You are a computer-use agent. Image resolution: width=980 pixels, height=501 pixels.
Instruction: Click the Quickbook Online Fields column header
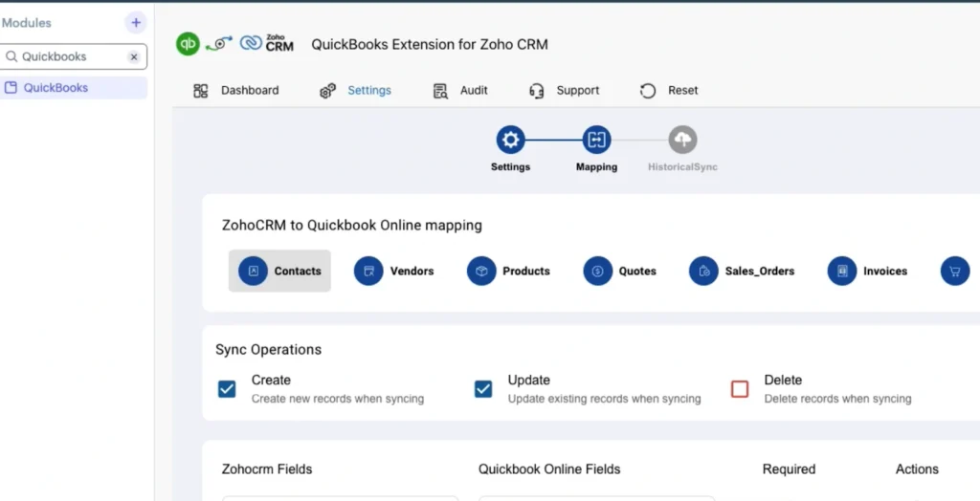point(549,469)
